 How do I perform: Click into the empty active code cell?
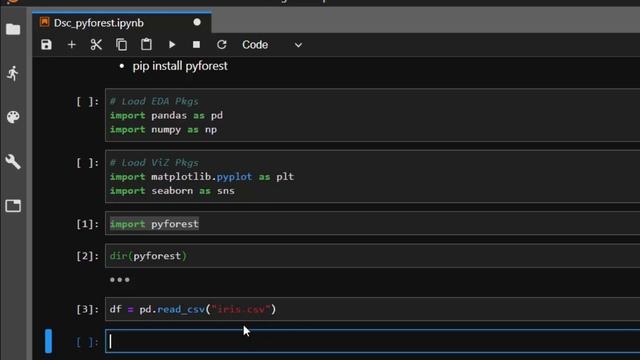[x=372, y=341]
